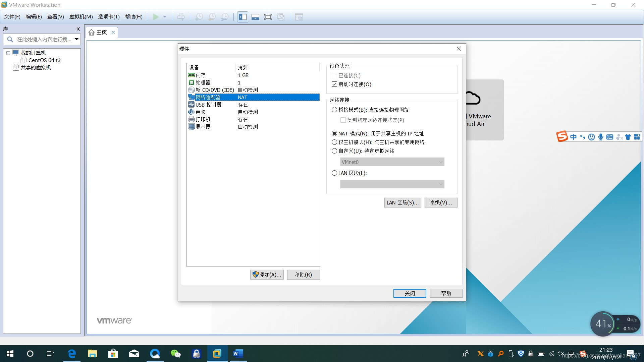The width and height of the screenshot is (644, 362).
Task: Select the 内存 memory device row
Action: (253, 75)
